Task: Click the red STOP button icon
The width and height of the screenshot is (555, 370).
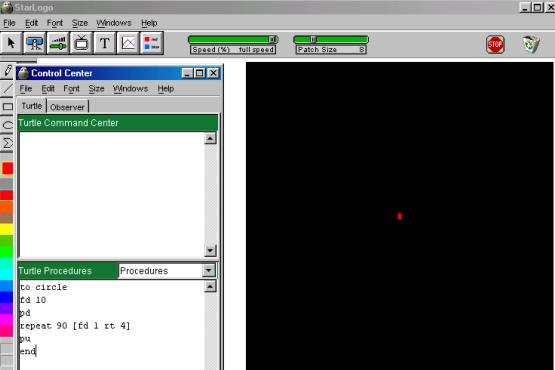Action: click(495, 44)
